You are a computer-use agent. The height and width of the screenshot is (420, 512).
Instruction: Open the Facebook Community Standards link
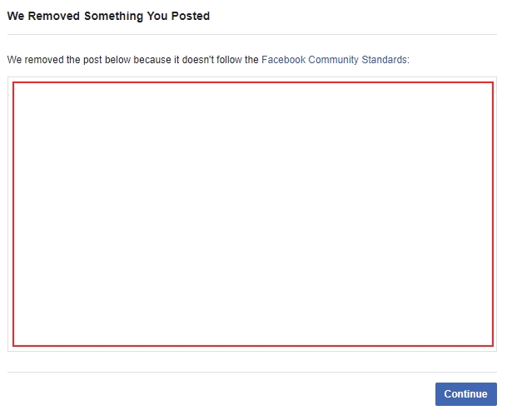point(334,60)
